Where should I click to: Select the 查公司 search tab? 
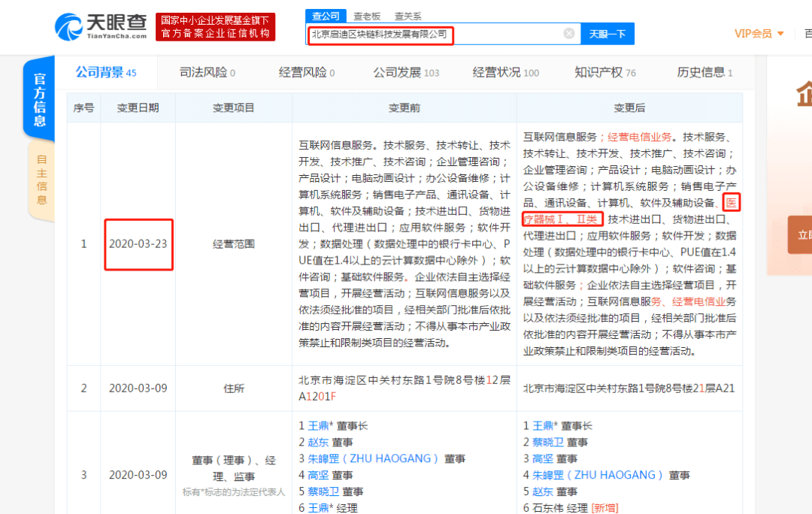(326, 16)
